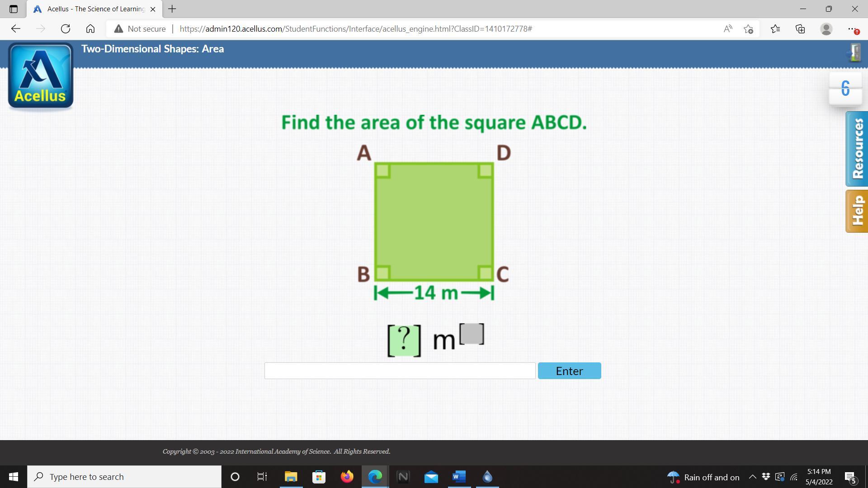The width and height of the screenshot is (868, 488).
Task: Select the green question mark box
Action: (404, 340)
